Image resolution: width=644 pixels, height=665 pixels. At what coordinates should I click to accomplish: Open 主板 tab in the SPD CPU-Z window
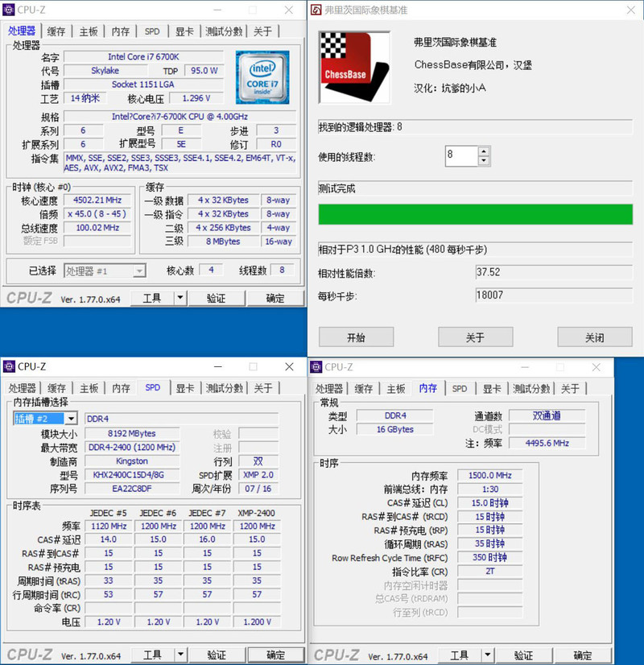[89, 388]
